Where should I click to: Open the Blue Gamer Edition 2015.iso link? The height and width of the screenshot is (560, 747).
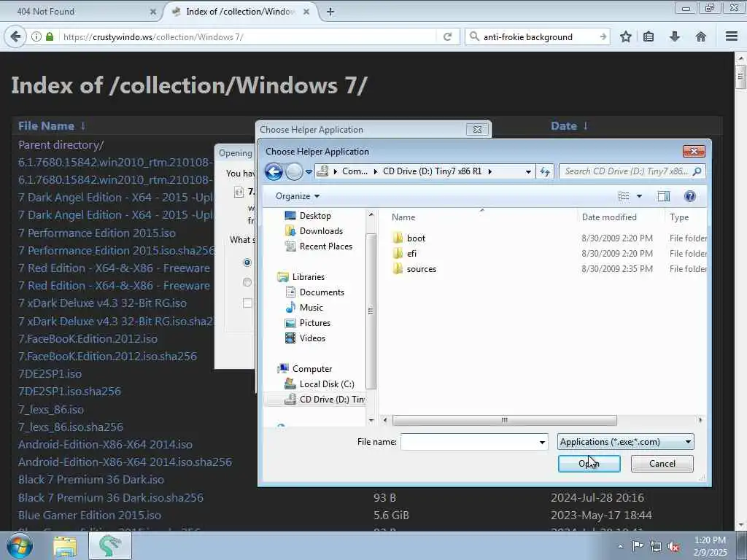click(90, 516)
